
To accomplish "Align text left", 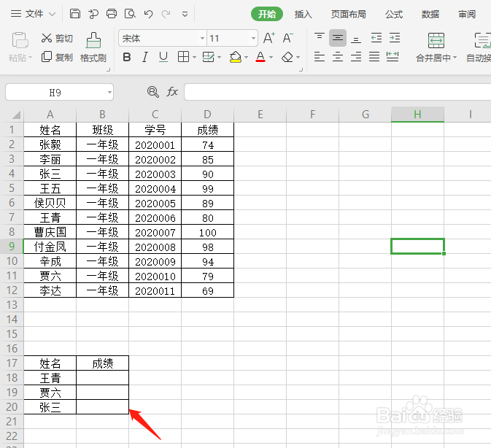I will [x=319, y=57].
